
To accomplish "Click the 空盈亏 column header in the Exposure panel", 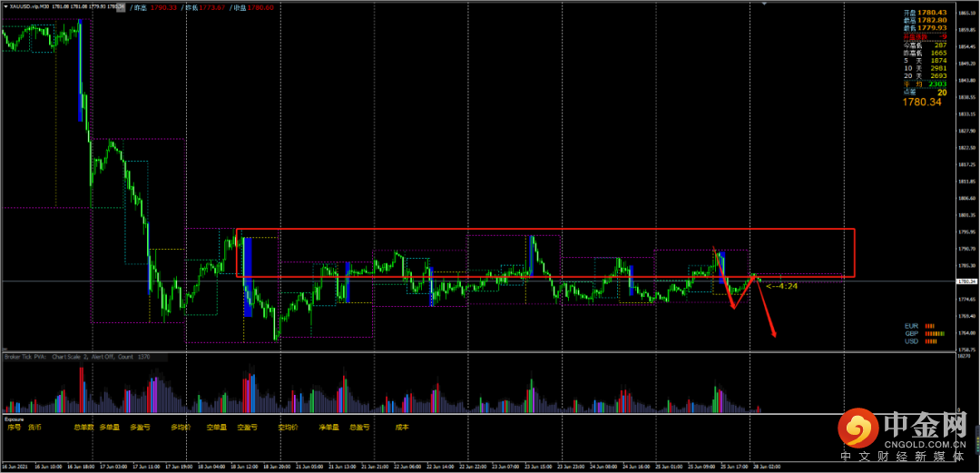I will 247,428.
